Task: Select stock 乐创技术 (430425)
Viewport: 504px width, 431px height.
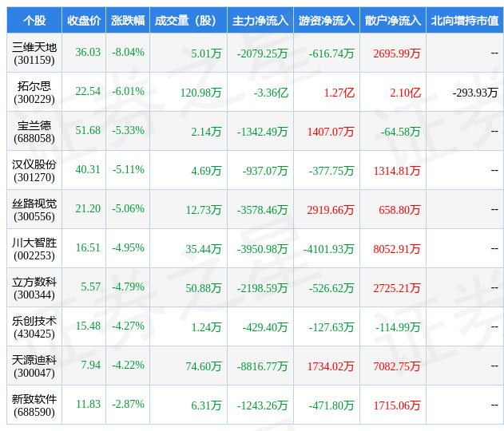Action: point(34,327)
